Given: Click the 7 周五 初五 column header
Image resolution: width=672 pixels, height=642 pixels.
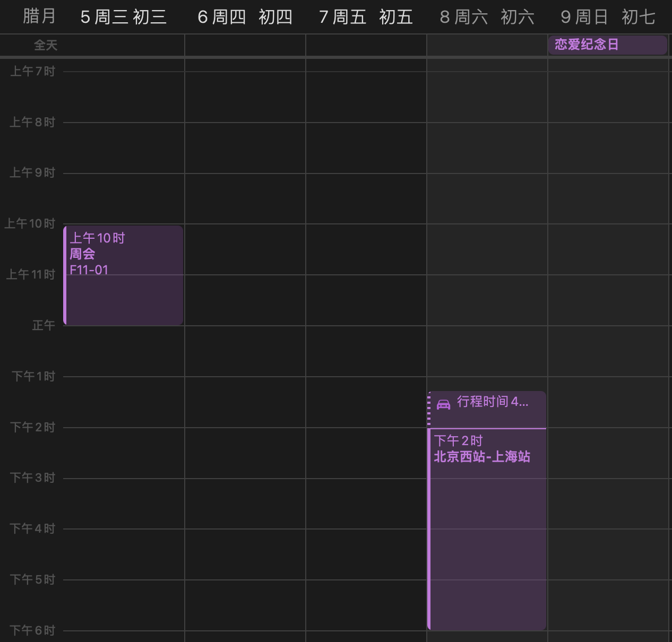Looking at the screenshot, I should click(366, 17).
